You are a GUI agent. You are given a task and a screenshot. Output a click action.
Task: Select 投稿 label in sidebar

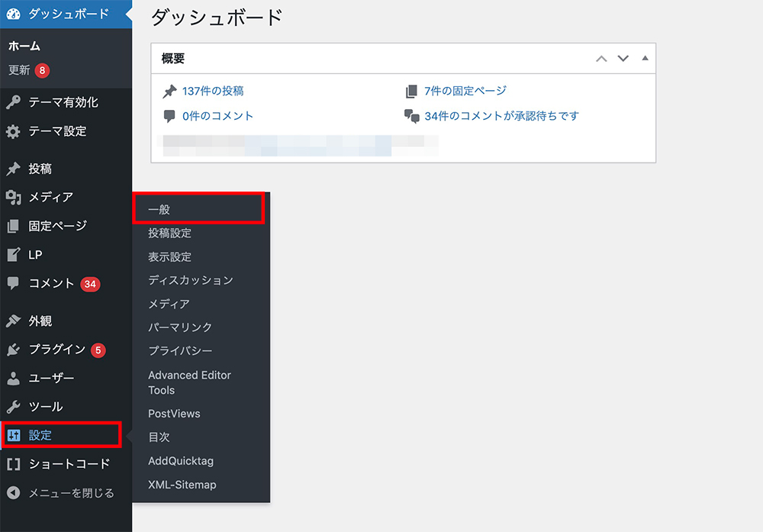tap(40, 169)
